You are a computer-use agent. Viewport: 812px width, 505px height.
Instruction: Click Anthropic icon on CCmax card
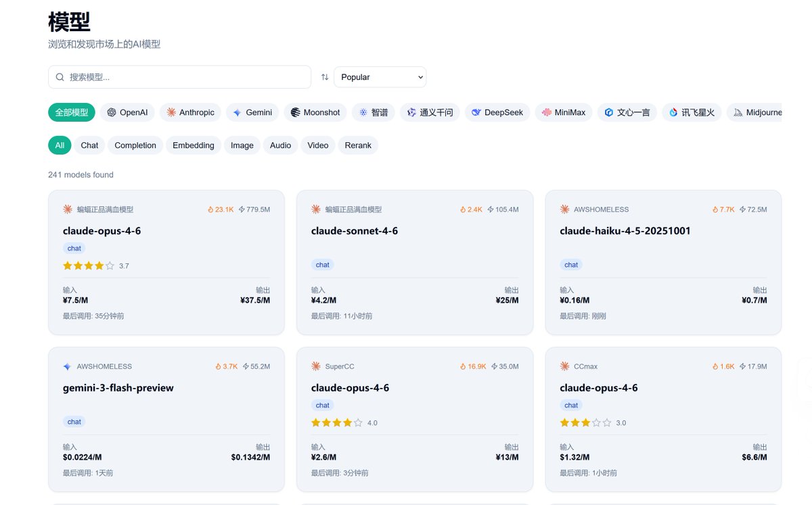(x=564, y=367)
